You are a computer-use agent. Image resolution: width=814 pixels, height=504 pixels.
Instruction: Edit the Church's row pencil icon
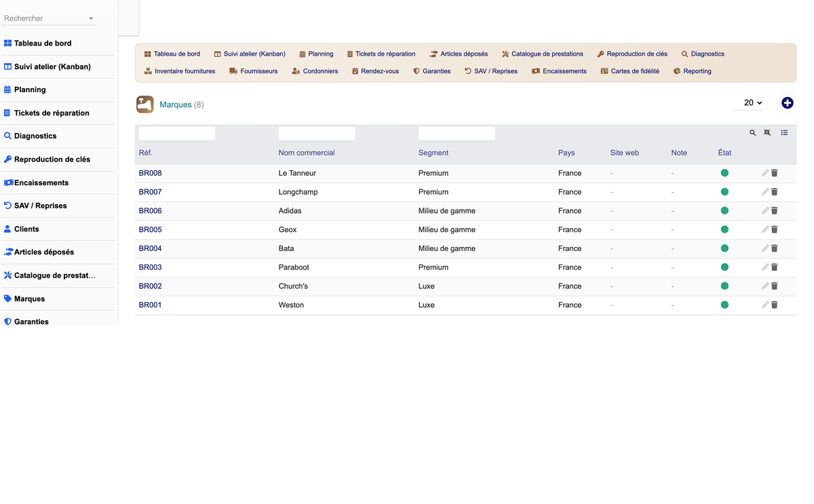pyautogui.click(x=765, y=286)
